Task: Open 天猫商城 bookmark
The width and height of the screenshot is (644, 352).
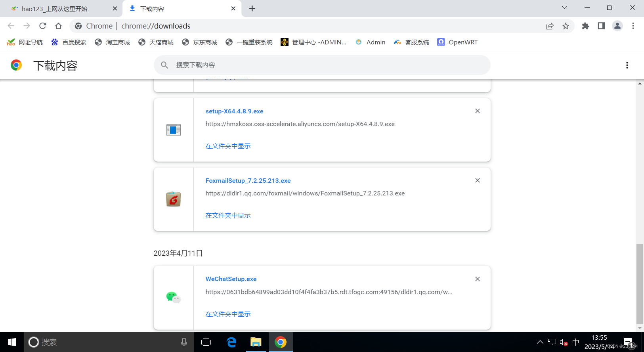Action: 156,42
